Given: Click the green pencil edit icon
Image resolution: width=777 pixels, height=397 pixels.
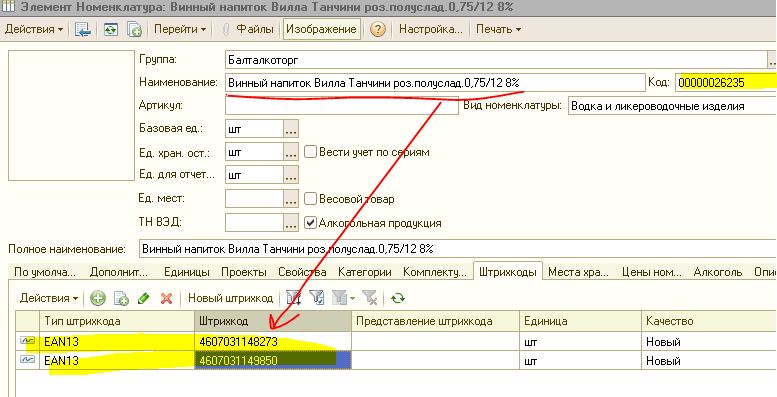Looking at the screenshot, I should 144,298.
